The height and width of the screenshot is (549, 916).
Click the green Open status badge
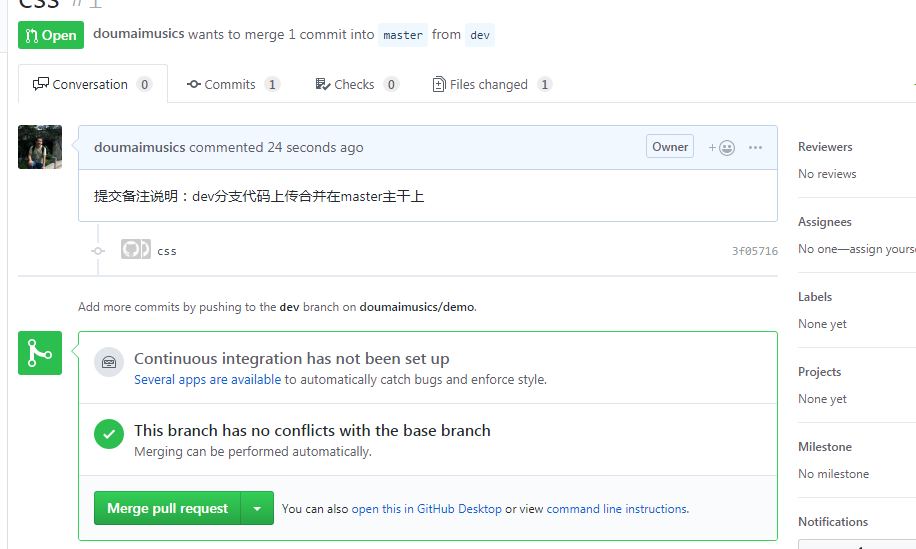click(x=51, y=35)
